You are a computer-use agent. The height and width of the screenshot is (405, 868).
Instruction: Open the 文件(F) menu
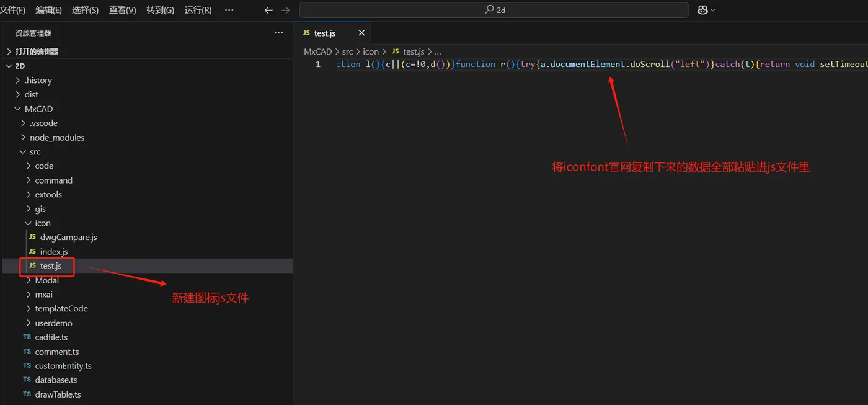pyautogui.click(x=13, y=10)
